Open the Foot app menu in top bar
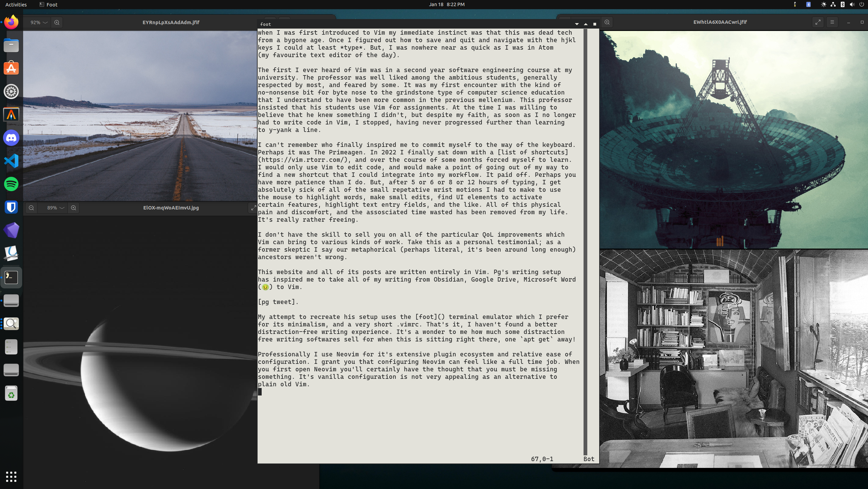The height and width of the screenshot is (489, 868). tap(48, 4)
